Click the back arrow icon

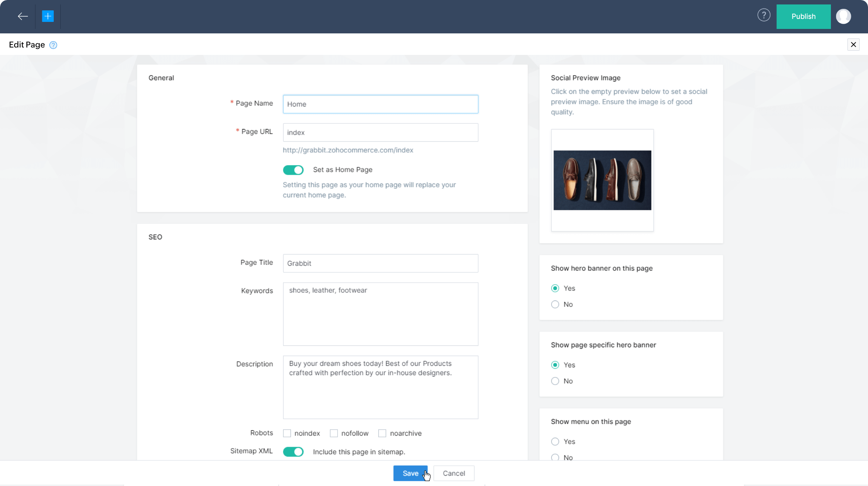point(23,16)
